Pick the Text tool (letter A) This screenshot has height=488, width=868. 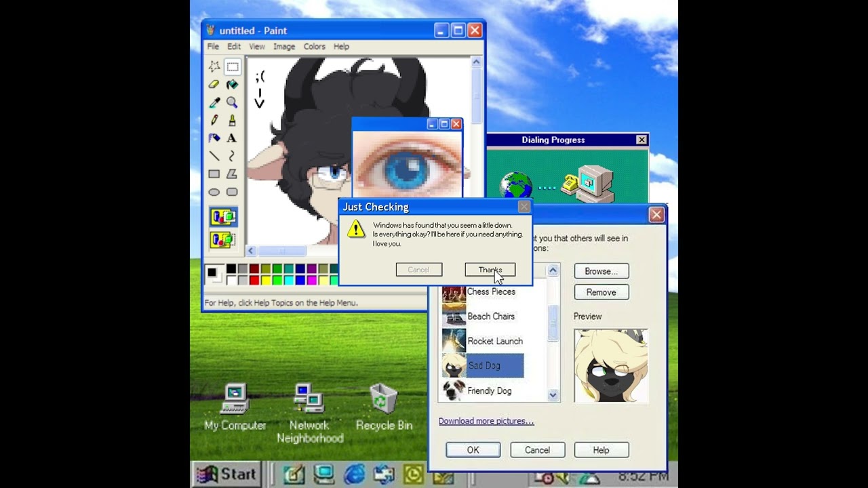[x=232, y=138]
